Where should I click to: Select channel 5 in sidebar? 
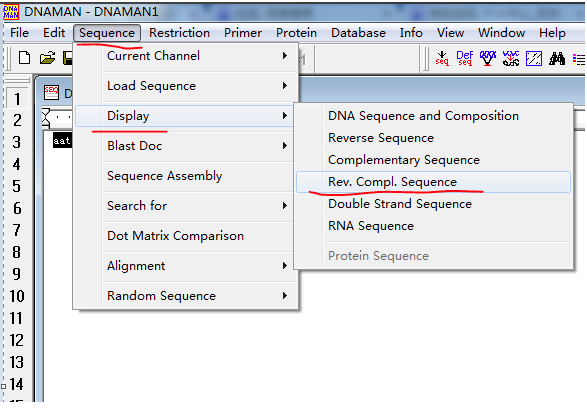(16, 186)
